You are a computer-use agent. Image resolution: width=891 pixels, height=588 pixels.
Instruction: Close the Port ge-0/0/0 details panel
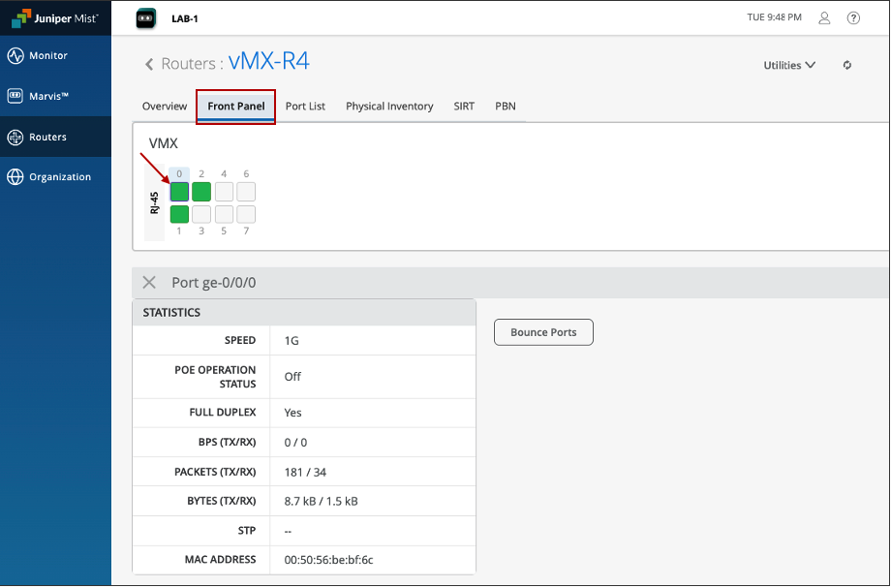[x=149, y=283]
